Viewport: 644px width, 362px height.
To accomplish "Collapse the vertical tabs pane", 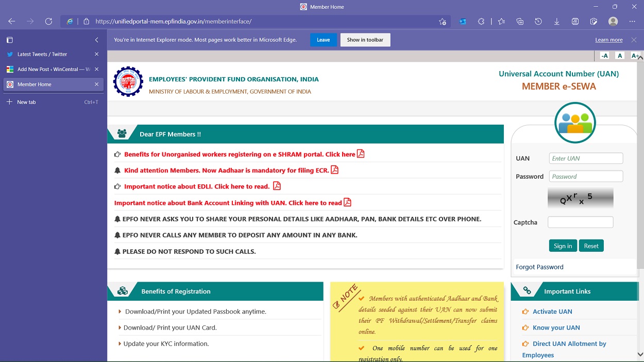I will pyautogui.click(x=96, y=40).
